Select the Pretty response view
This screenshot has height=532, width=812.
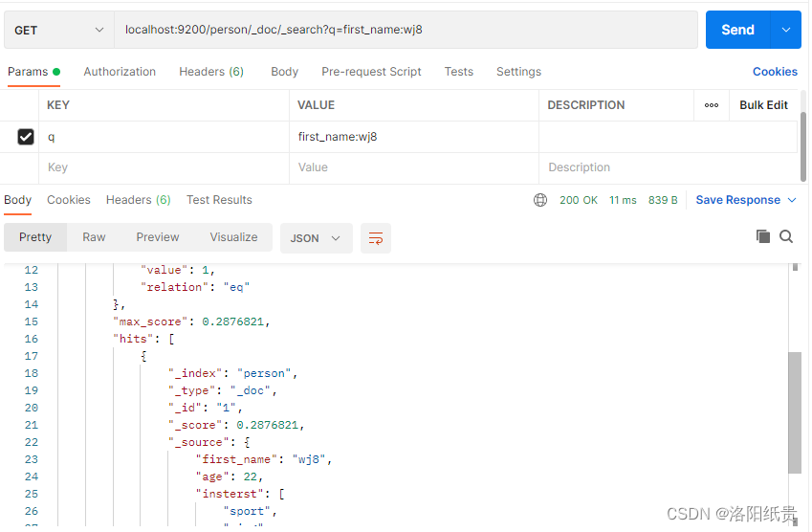[x=35, y=237]
